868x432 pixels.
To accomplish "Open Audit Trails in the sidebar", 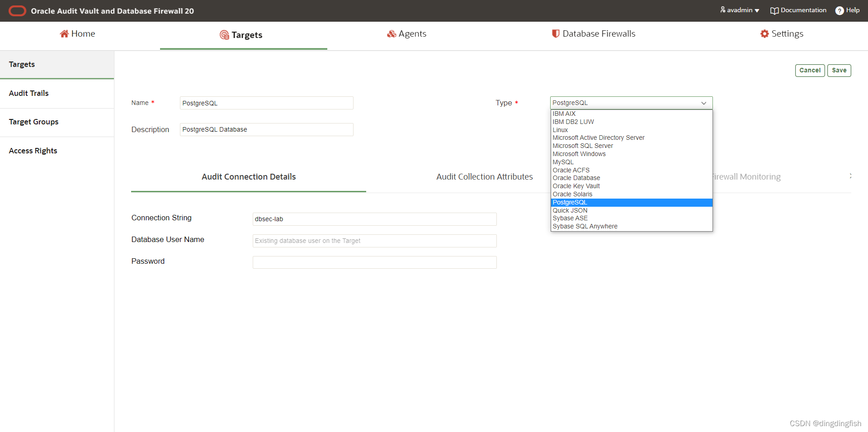I will (x=57, y=93).
